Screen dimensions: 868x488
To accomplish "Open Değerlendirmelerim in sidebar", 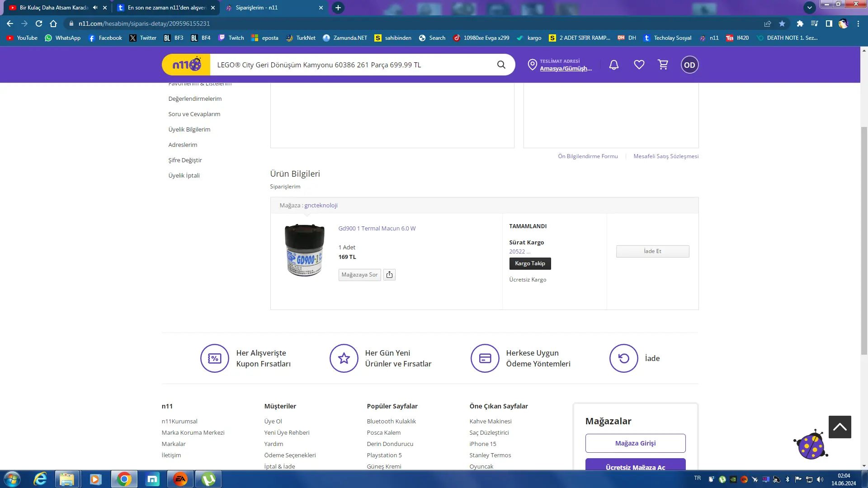I will pos(195,99).
